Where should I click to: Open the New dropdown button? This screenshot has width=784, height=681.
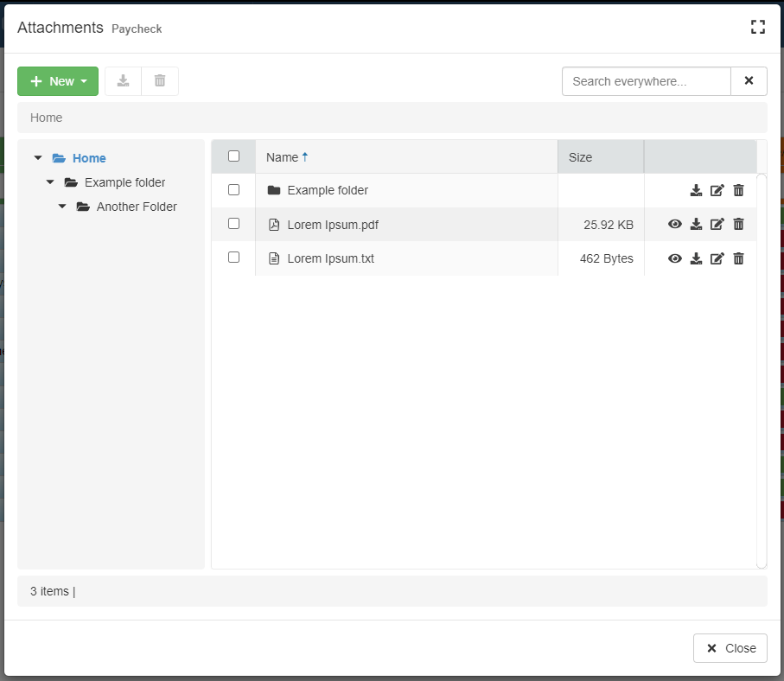58,81
